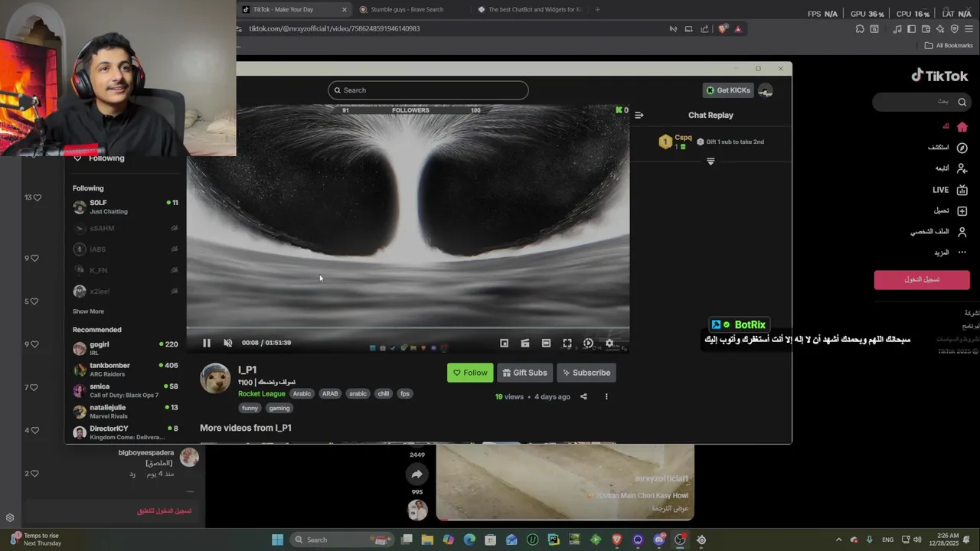980x551 pixels.
Task: Open Kick player settings gear
Action: (609, 343)
